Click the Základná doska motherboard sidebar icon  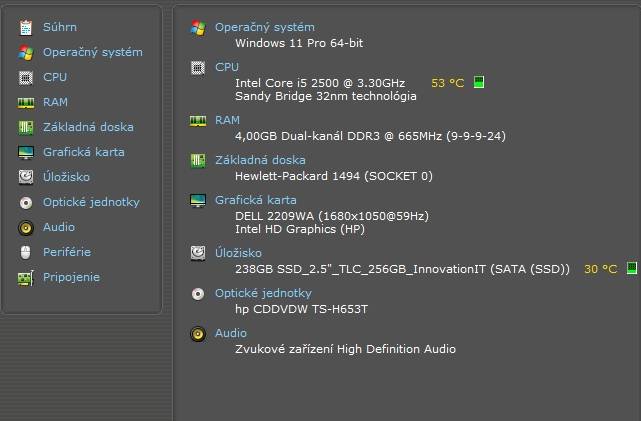pos(26,128)
